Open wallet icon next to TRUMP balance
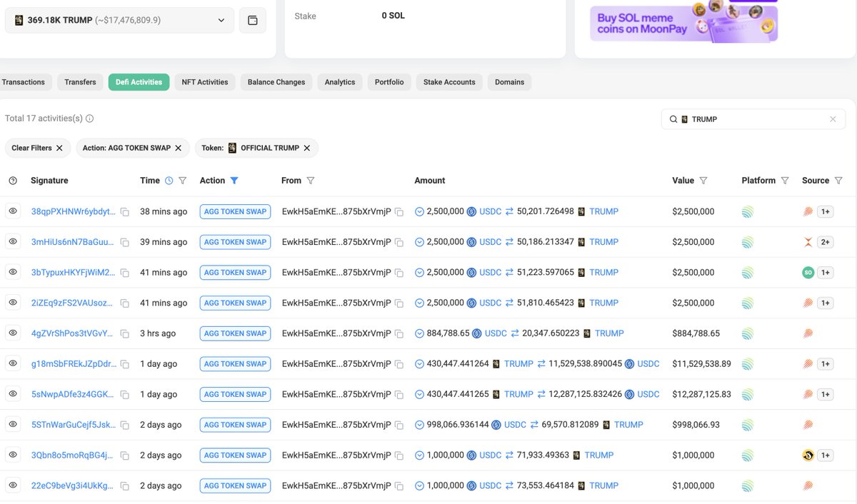 (253, 20)
